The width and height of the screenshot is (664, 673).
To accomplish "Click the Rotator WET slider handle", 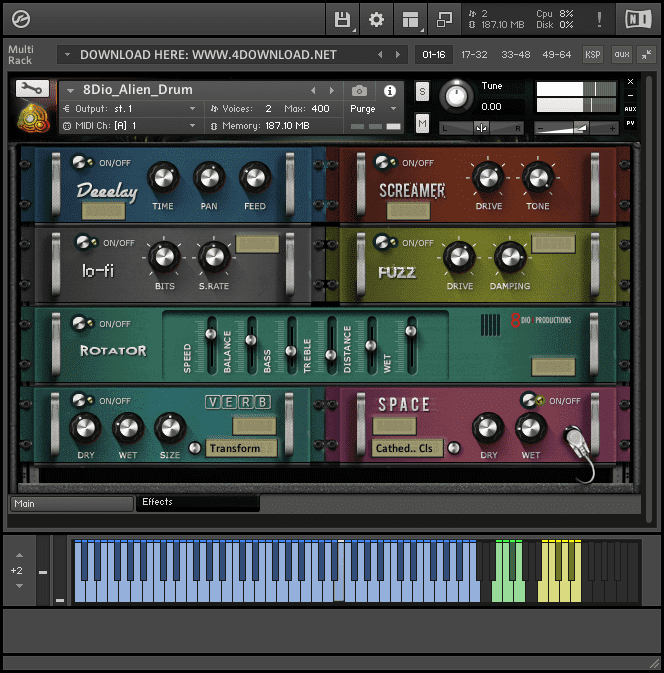I will click(x=411, y=331).
